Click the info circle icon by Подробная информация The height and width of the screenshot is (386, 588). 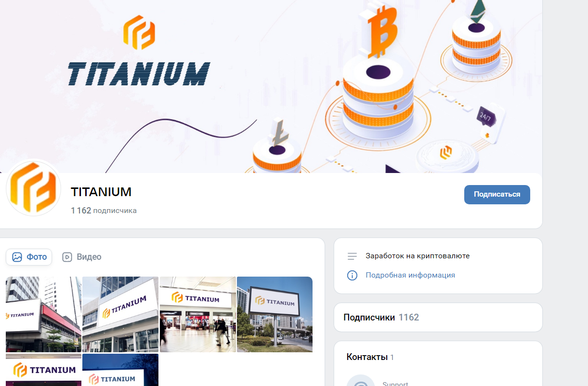pos(353,275)
